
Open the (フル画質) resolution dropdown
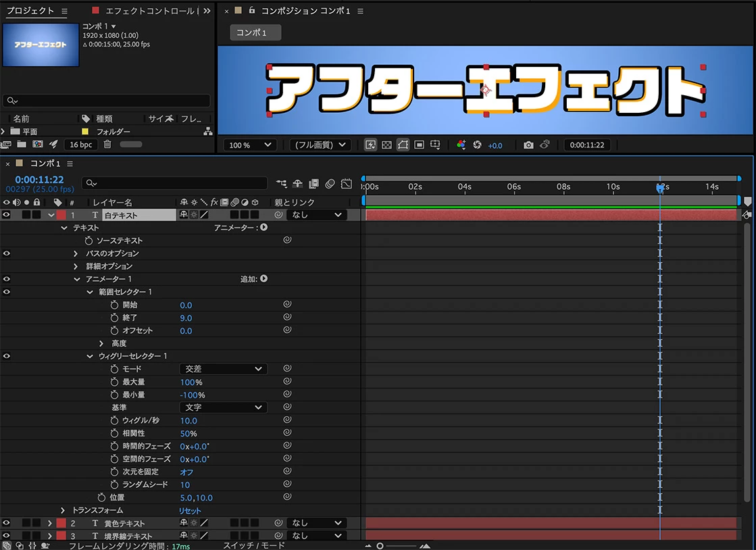pos(320,145)
